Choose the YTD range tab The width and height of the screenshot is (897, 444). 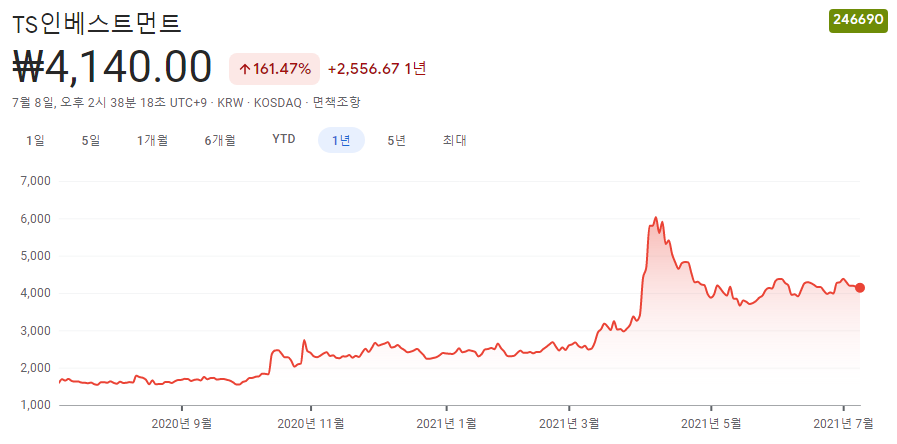pyautogui.click(x=284, y=140)
